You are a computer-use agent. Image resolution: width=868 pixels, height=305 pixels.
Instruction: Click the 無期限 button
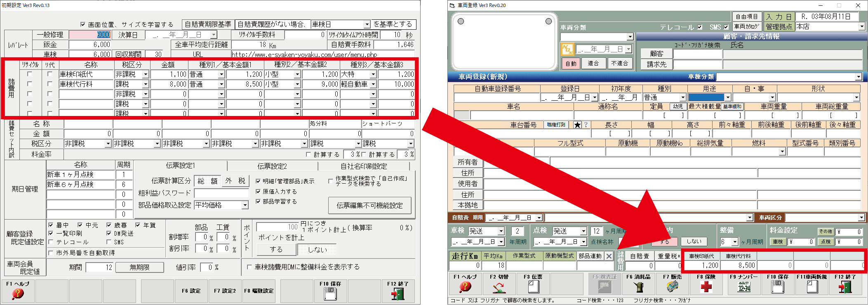tap(139, 267)
